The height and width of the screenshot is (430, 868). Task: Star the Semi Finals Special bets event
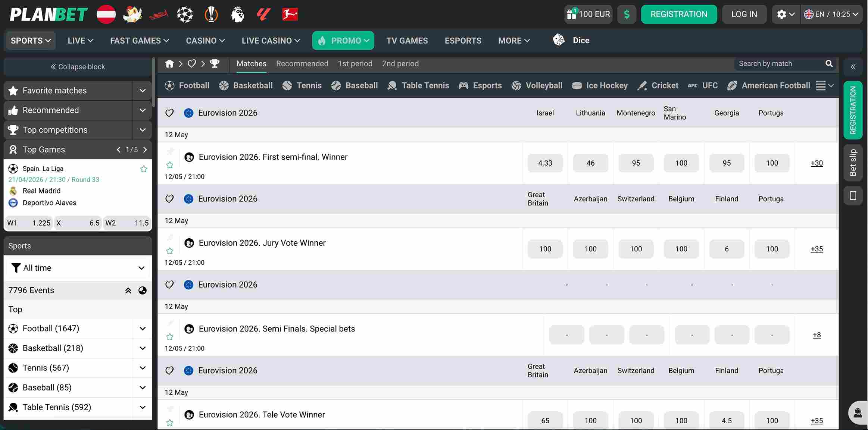coord(170,337)
